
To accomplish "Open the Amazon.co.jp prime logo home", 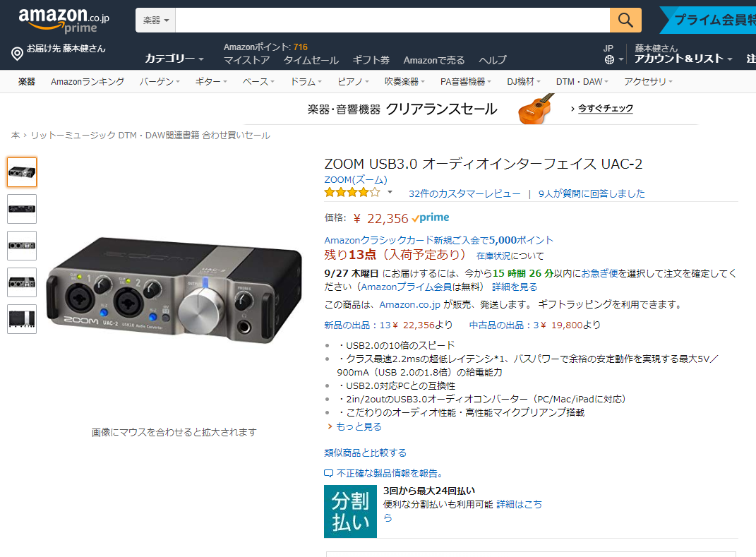I will 64,20.
